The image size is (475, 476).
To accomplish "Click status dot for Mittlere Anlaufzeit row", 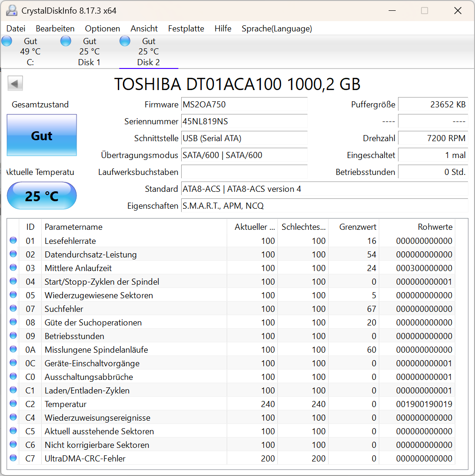I will click(13, 268).
